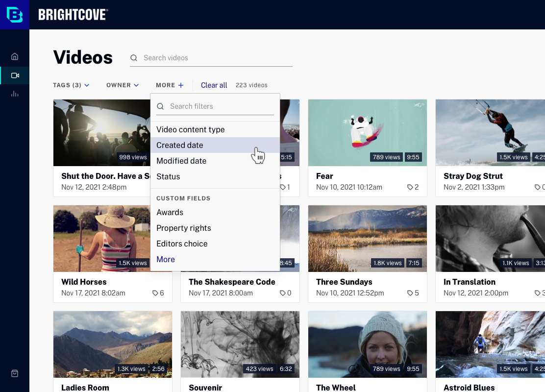Click the tag icon on Fear card
Image resolution: width=545 pixels, height=392 pixels.
[410, 187]
